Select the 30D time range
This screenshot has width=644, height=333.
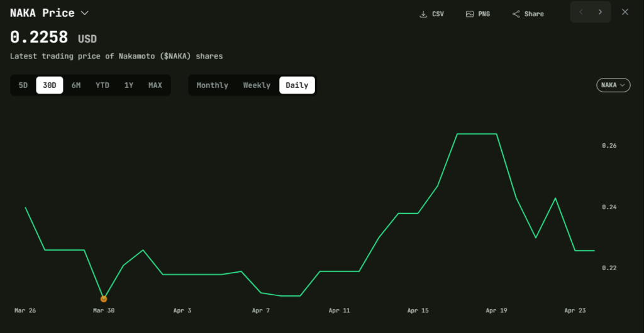50,85
